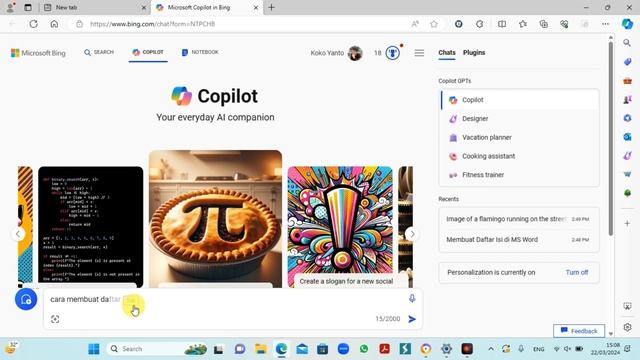Open Edge Settings and more menu

pos(605,24)
